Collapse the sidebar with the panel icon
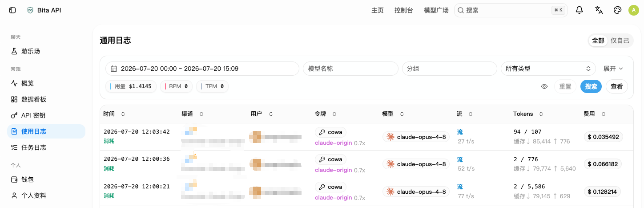The height and width of the screenshot is (208, 644). pyautogui.click(x=12, y=10)
